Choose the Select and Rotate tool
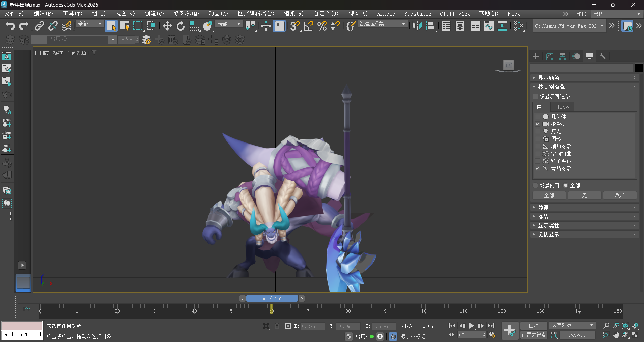 (x=180, y=26)
